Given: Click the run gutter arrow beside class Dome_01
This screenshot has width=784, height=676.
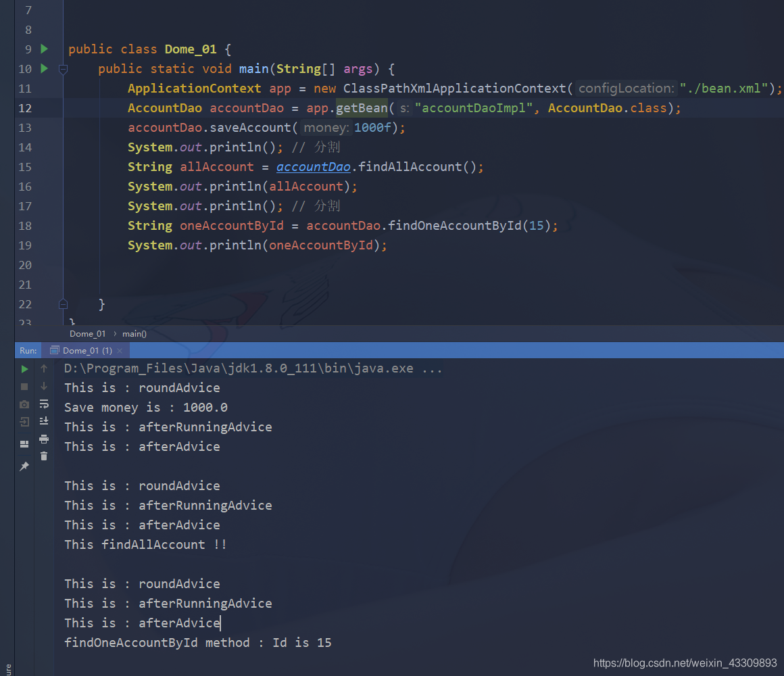Looking at the screenshot, I should click(x=44, y=49).
